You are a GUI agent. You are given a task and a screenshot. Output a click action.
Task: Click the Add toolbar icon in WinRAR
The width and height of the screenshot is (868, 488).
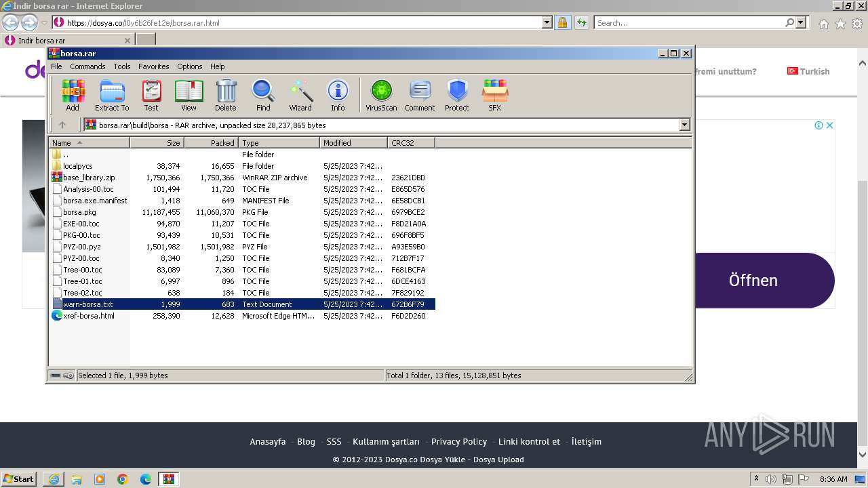point(73,96)
